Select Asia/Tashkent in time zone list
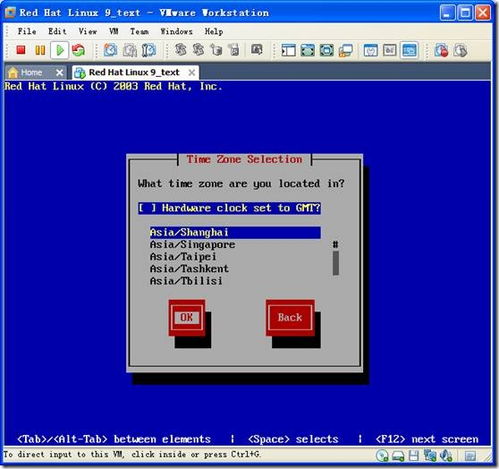Image resolution: width=499 pixels, height=469 pixels. 189,269
